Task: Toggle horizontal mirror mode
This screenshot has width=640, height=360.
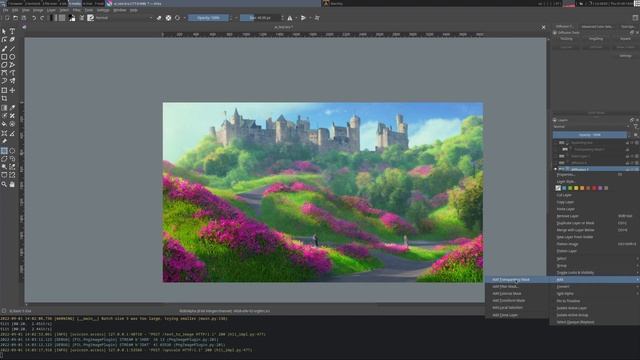Action: [x=290, y=18]
